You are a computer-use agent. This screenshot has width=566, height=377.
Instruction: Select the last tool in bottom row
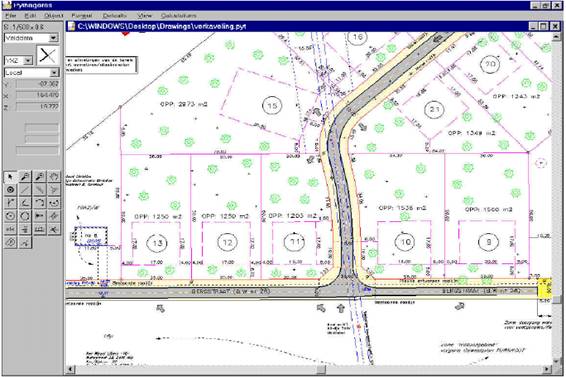(x=25, y=242)
